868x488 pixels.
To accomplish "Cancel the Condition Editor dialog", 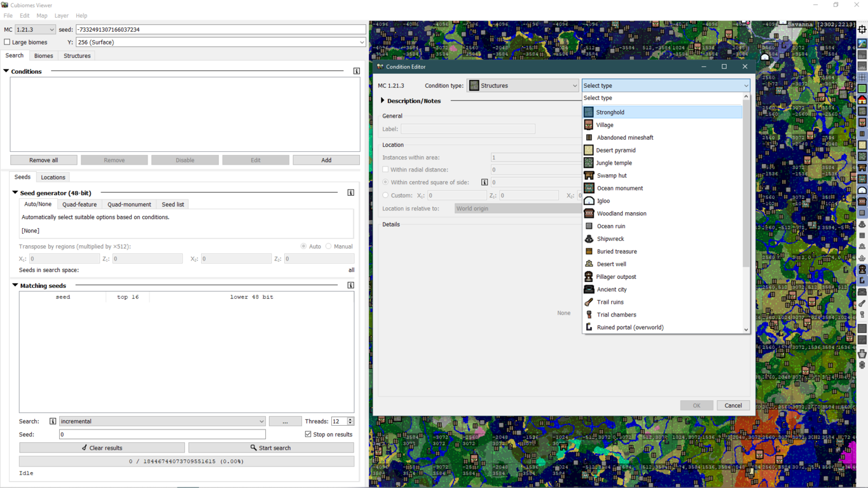I will [733, 405].
